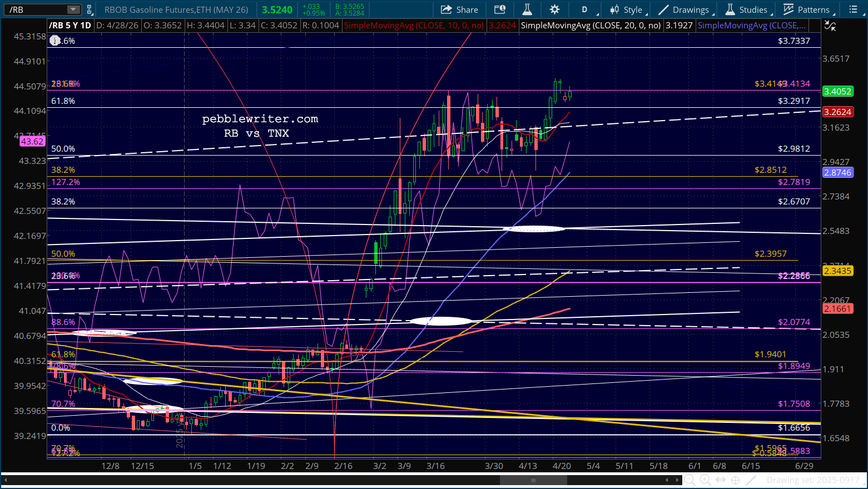Click the $1.6656 Fibonacci level label

pyautogui.click(x=794, y=427)
